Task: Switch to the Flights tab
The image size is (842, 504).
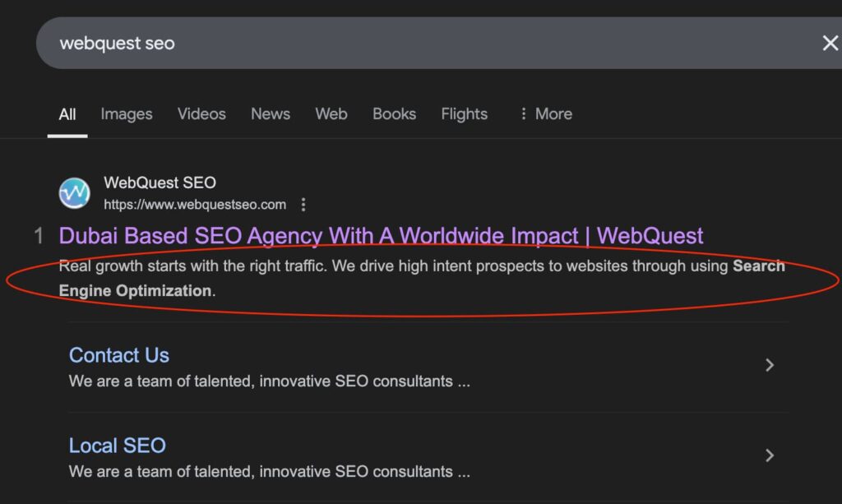Action: coord(464,113)
